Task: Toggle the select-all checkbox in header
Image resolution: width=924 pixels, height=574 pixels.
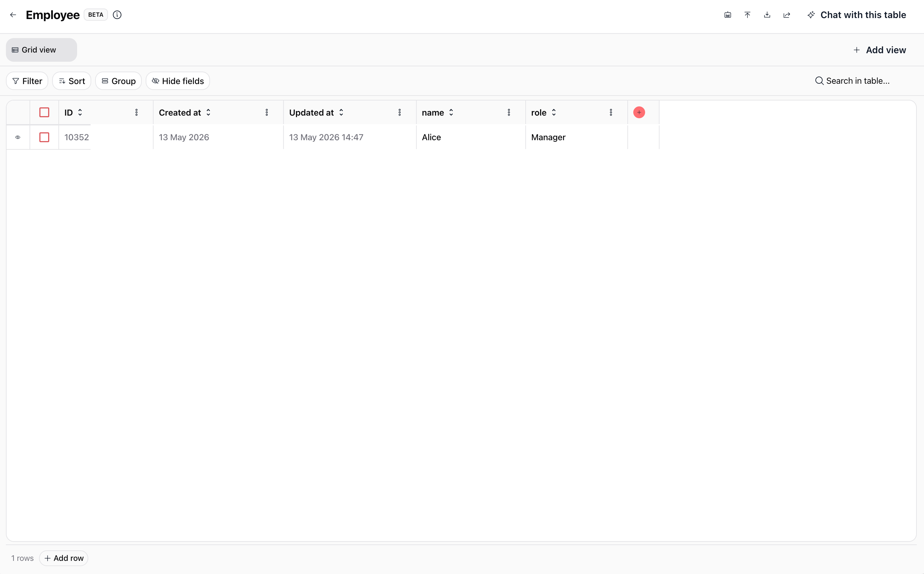Action: click(x=44, y=112)
